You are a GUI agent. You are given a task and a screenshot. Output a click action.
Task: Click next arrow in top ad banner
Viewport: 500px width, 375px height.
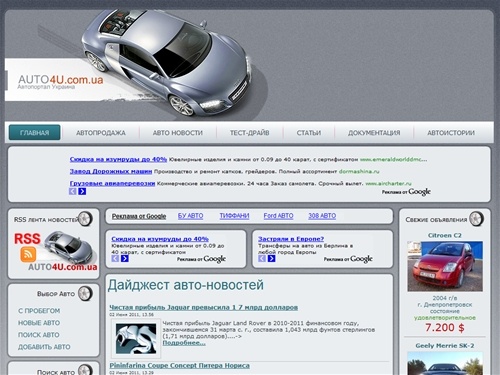click(x=82, y=191)
